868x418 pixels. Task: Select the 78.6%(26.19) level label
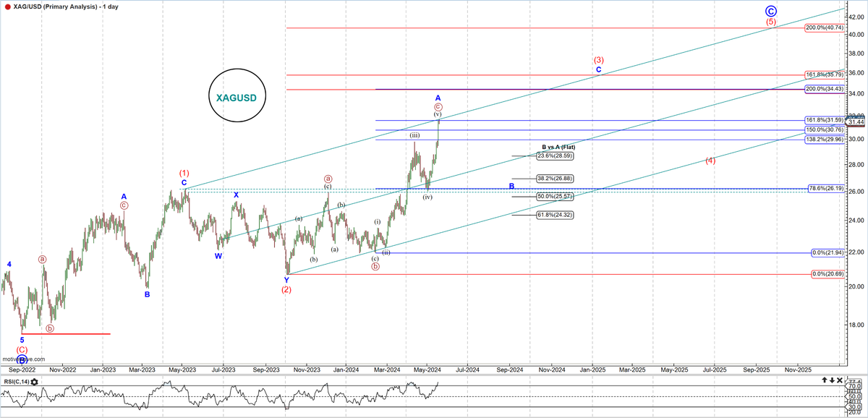[x=825, y=188]
